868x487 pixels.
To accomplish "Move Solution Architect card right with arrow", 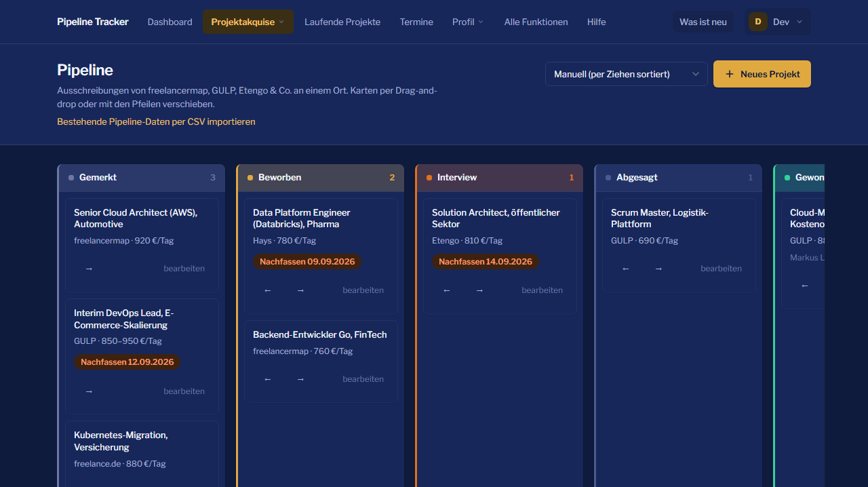I will (x=479, y=290).
